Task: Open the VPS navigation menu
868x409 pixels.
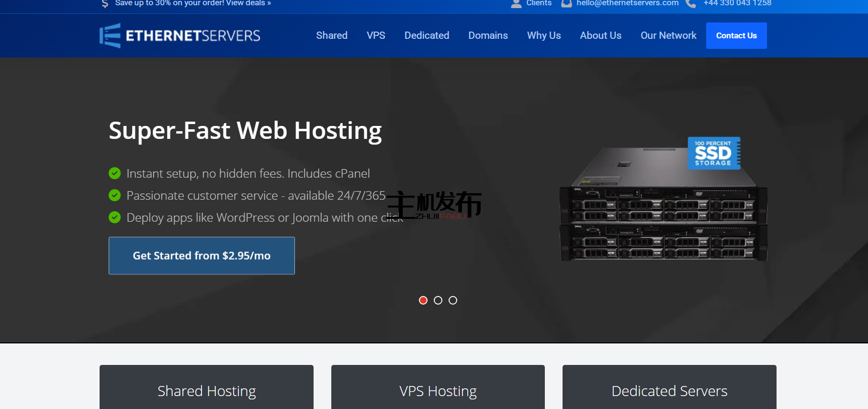Action: (376, 35)
